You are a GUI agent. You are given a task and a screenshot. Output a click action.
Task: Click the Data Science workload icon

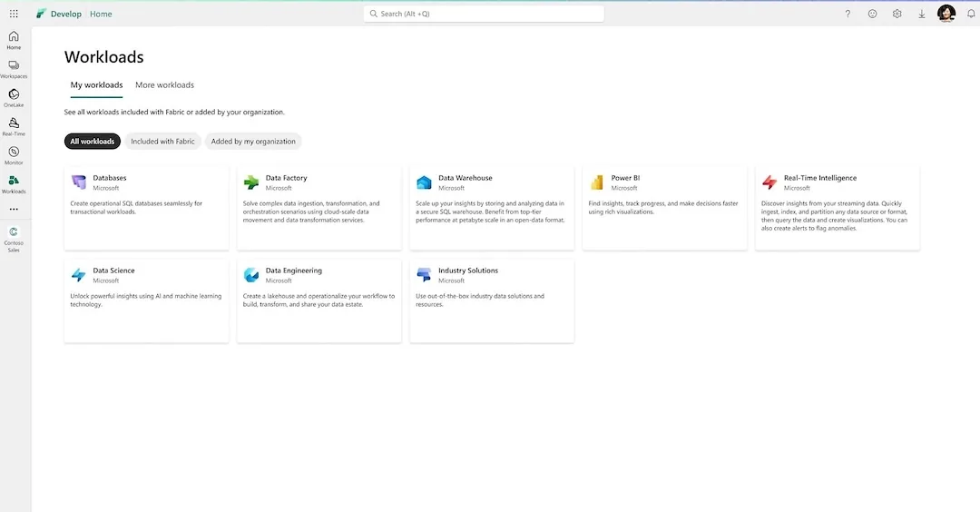(79, 274)
